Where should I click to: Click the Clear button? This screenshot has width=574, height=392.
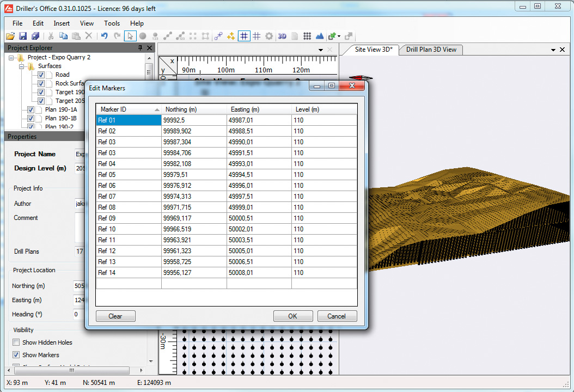[x=115, y=316]
